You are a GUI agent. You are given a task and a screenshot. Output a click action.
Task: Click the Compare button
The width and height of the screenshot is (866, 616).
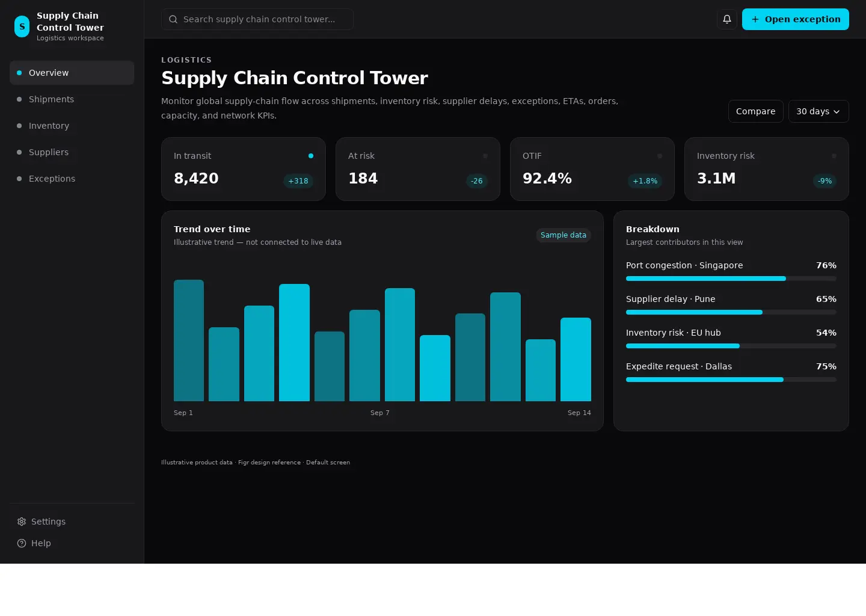click(756, 111)
